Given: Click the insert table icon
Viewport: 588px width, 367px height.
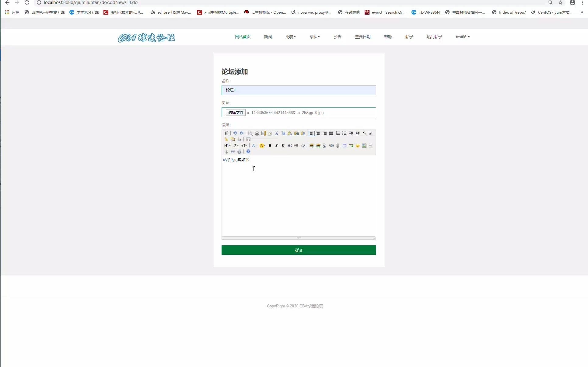Looking at the screenshot, I should (345, 146).
